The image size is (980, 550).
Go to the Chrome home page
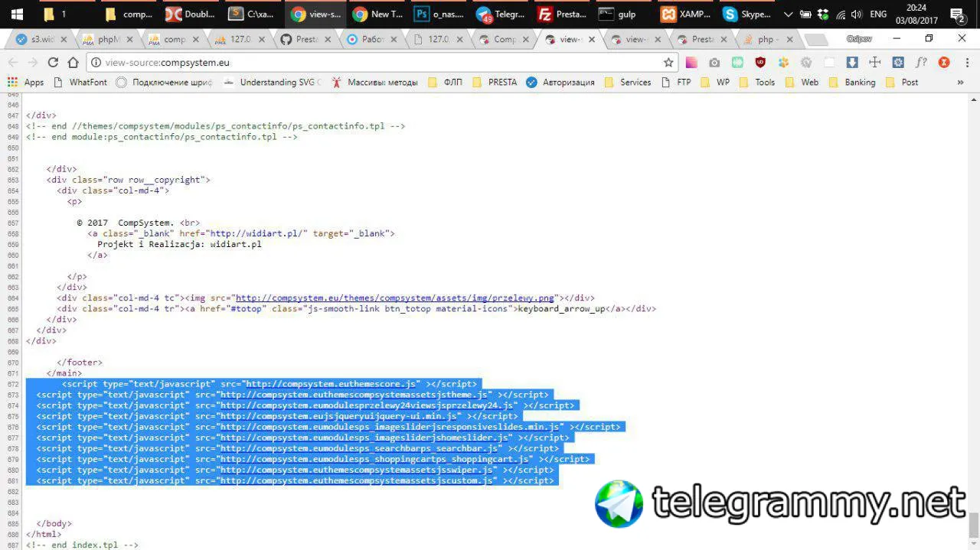coord(73,63)
